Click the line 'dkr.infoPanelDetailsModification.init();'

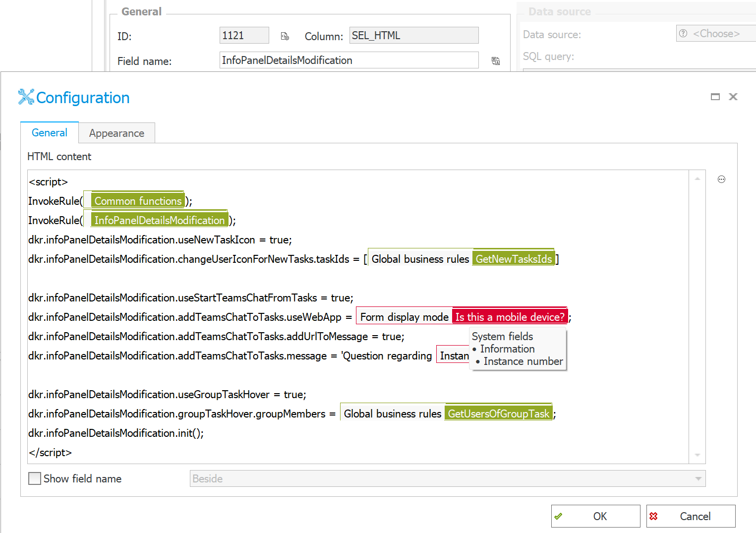116,433
